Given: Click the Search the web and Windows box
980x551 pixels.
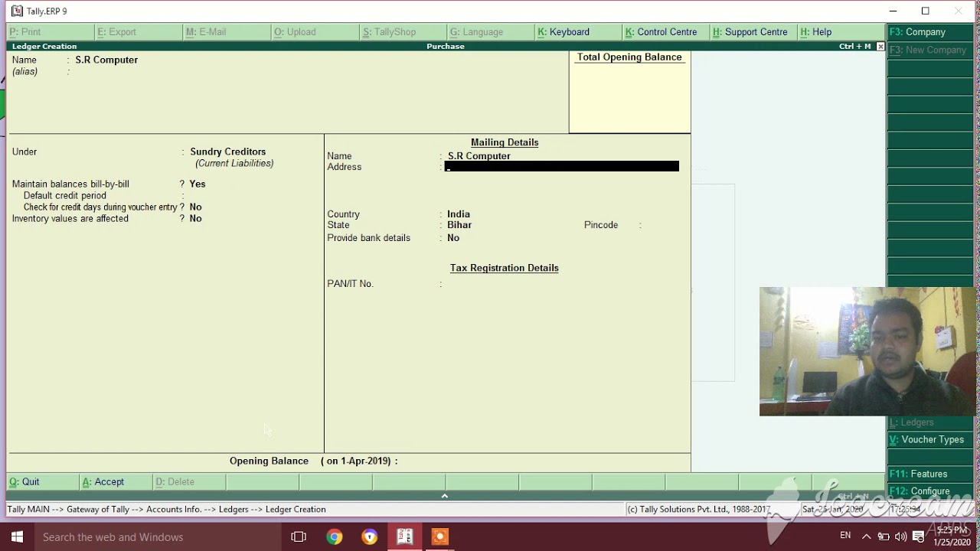Looking at the screenshot, I should pos(156,536).
